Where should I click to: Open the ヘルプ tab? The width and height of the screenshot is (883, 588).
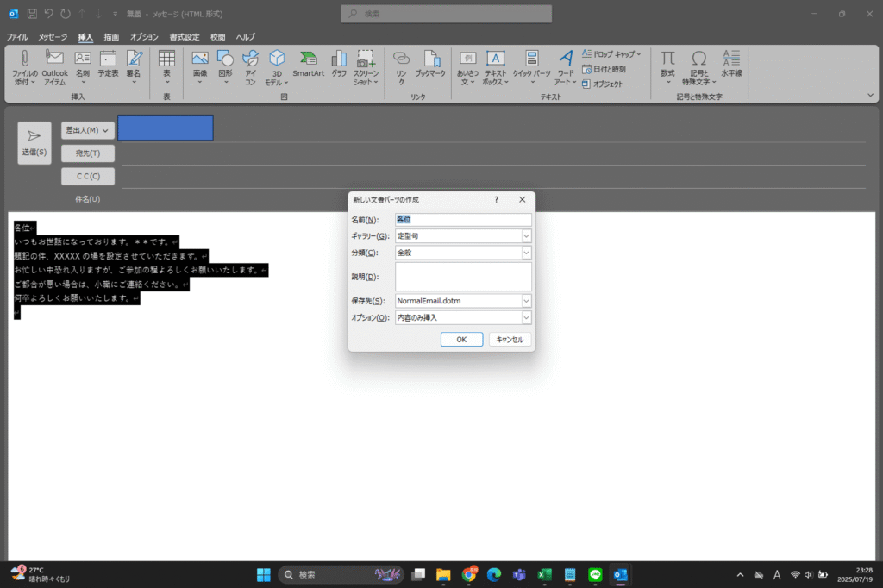(x=245, y=36)
